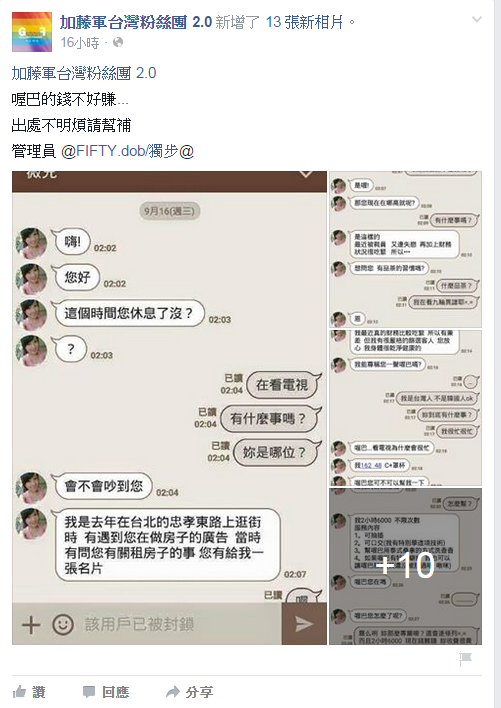Viewport: 501px width, 708px height.
Task: Click the rainbow page profile picture
Action: 32,32
